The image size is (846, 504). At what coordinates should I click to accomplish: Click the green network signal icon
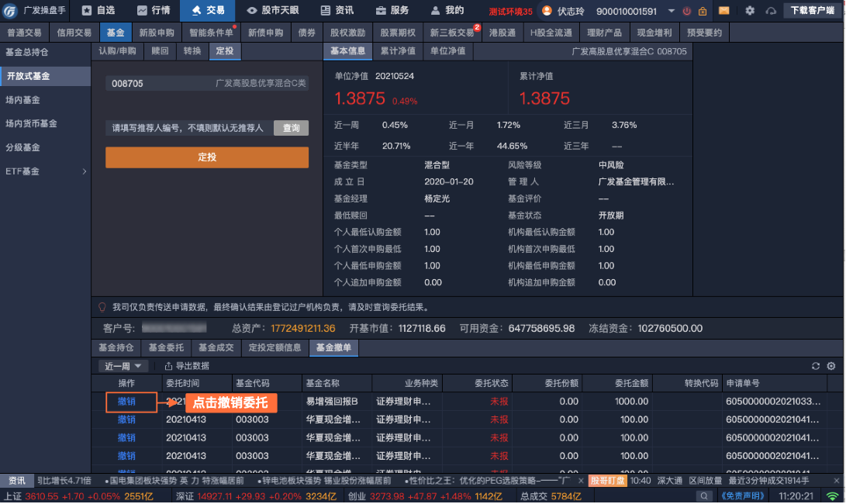(832, 495)
